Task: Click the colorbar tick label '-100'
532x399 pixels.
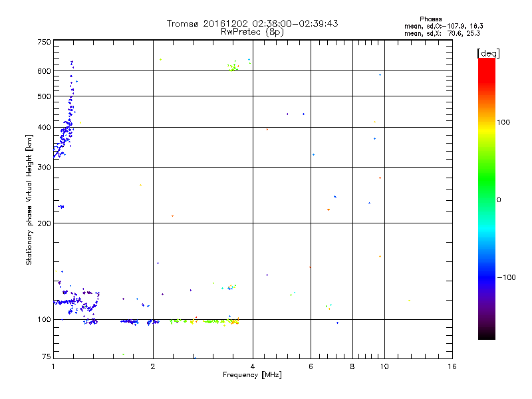Action: [506, 277]
